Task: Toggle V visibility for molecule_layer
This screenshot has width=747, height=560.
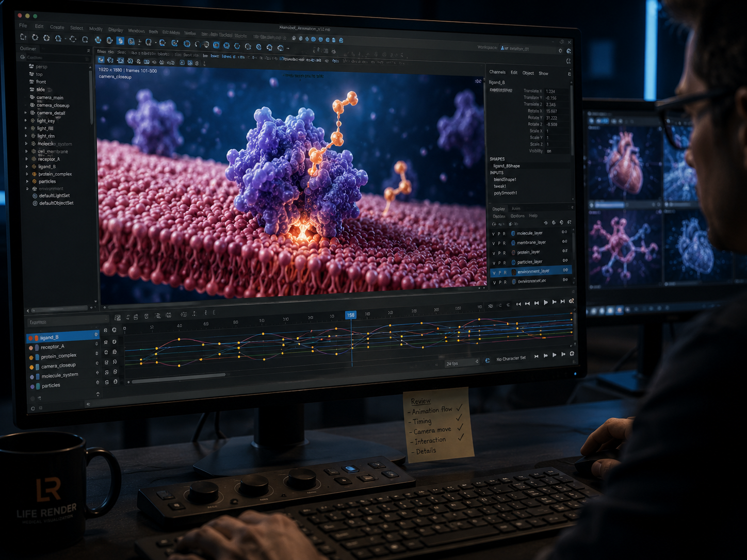Action: coord(494,234)
